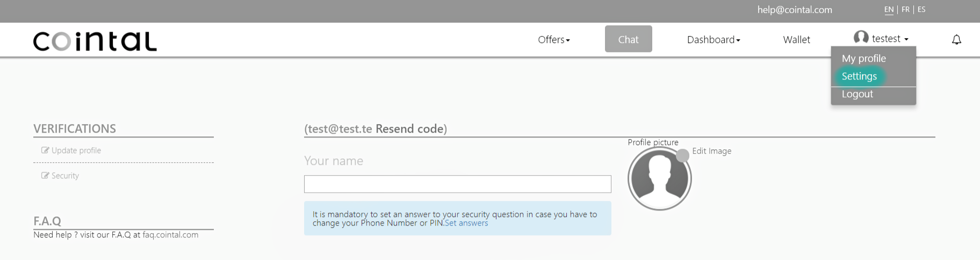Choose Logout from the user menu
The height and width of the screenshot is (260, 980).
[857, 94]
